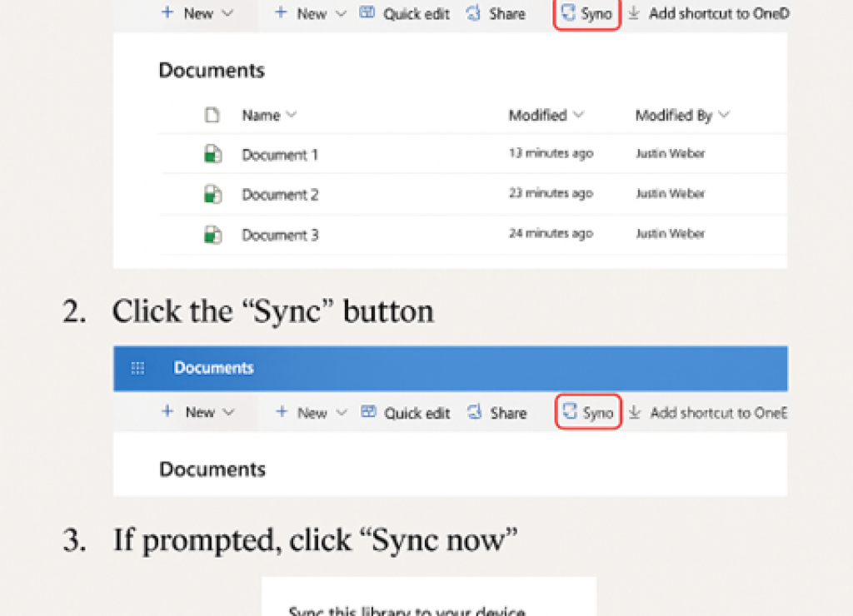This screenshot has width=853, height=616.
Task: Select Document 3 in the library
Action: 280,234
